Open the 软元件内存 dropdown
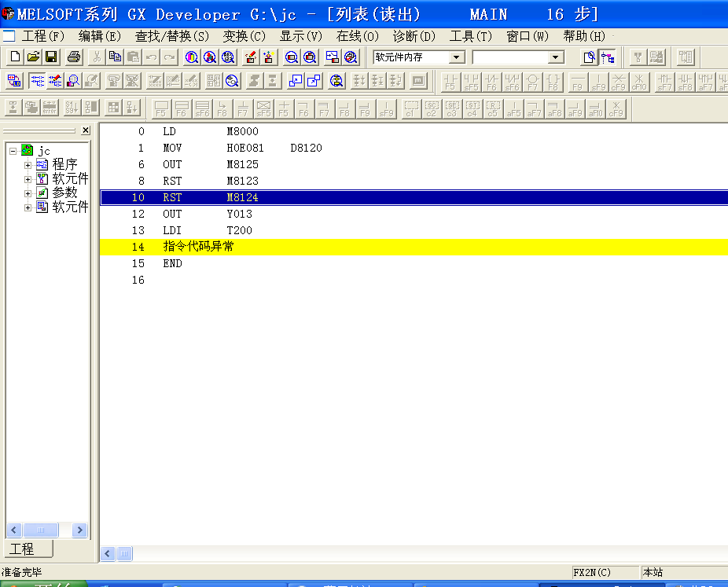This screenshot has width=728, height=587. [x=456, y=57]
